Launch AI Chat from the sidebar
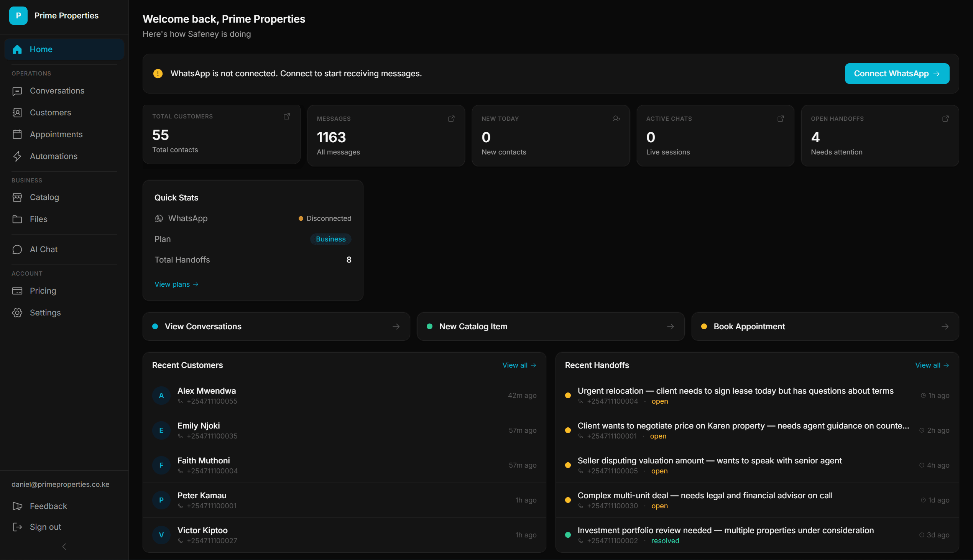Screen dimensions: 973x560 (x=43, y=249)
